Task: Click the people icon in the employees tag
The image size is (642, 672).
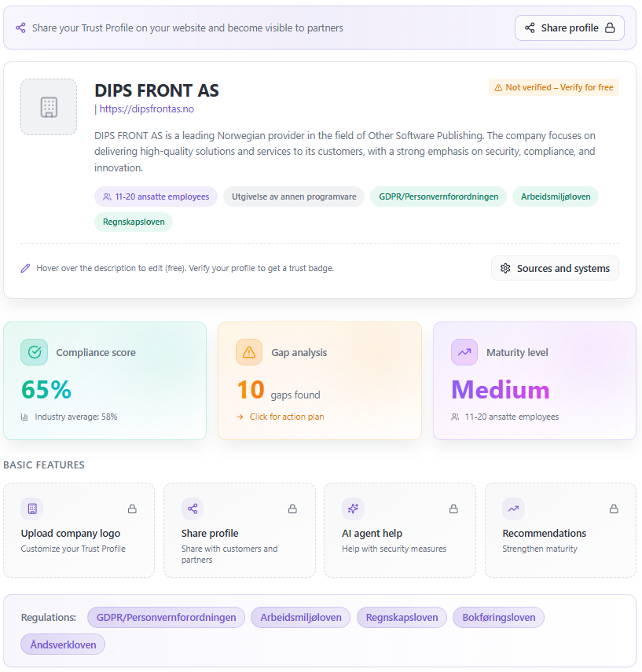Action: click(x=107, y=196)
